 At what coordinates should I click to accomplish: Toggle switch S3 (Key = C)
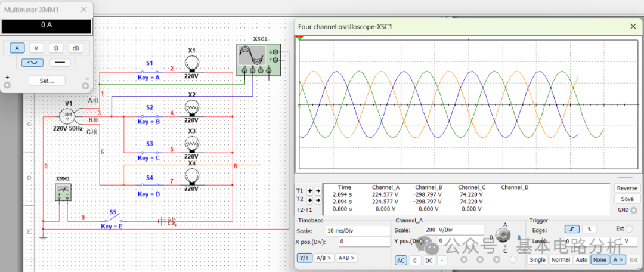150,152
